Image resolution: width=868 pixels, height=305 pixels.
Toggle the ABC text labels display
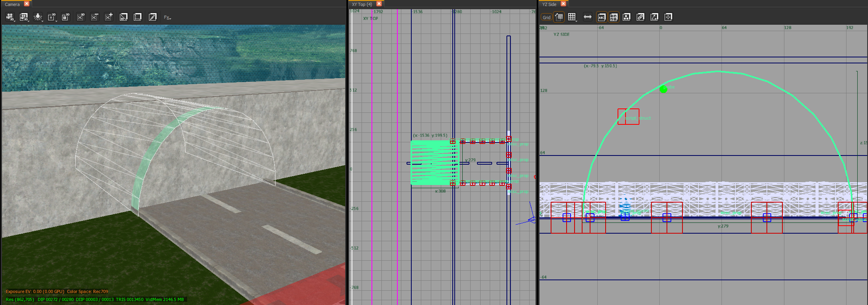coord(601,17)
